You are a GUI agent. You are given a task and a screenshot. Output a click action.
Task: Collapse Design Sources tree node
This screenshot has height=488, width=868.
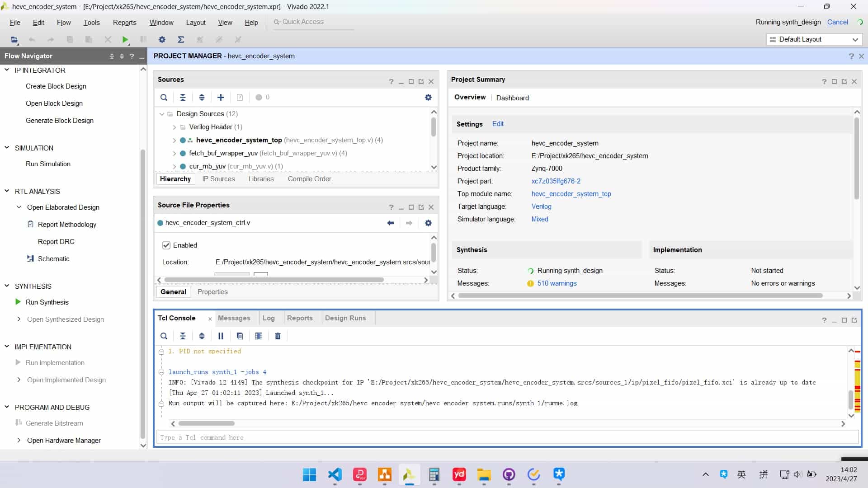[162, 114]
